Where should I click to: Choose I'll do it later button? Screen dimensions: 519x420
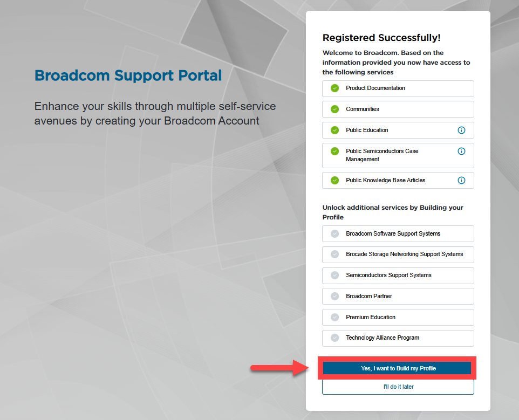click(x=398, y=387)
